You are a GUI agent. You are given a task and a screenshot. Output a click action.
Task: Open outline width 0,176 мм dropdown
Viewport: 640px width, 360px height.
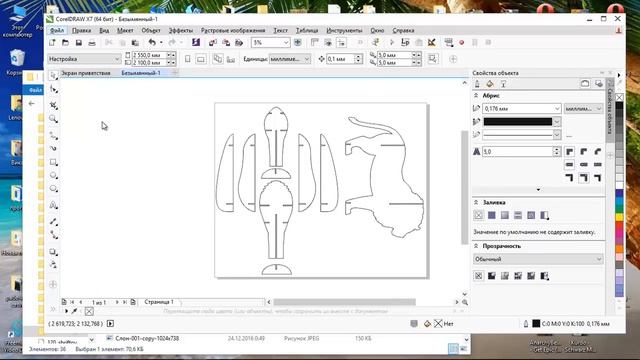(x=557, y=109)
